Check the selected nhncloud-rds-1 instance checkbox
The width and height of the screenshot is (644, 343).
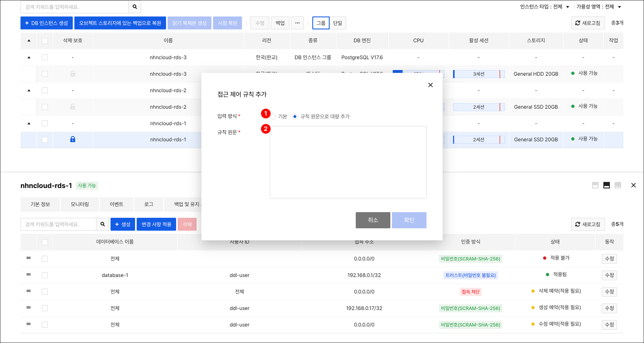[x=45, y=140]
